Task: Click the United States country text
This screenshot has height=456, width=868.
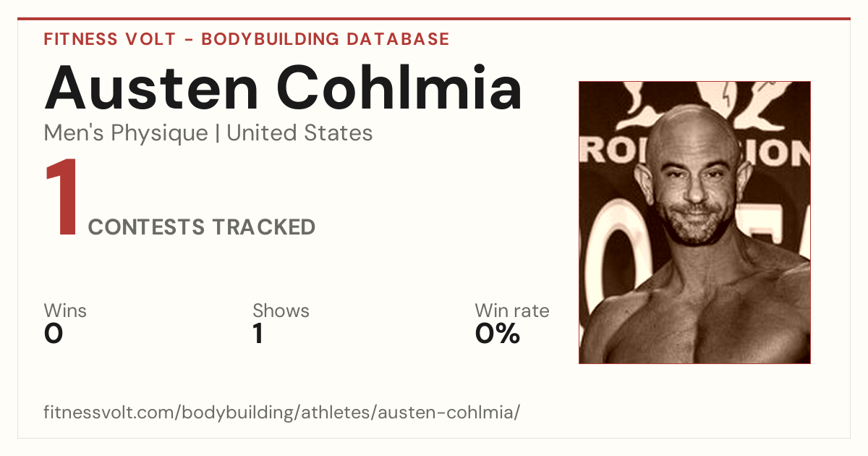Action: (299, 133)
